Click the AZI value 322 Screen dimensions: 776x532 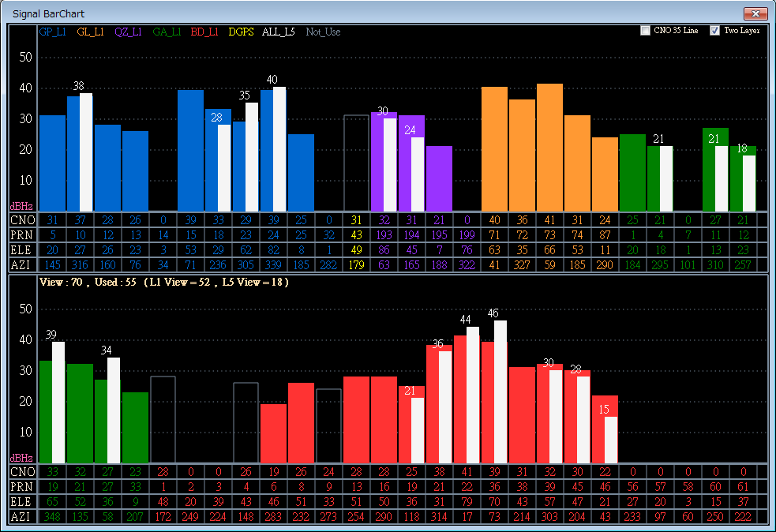pos(467,264)
